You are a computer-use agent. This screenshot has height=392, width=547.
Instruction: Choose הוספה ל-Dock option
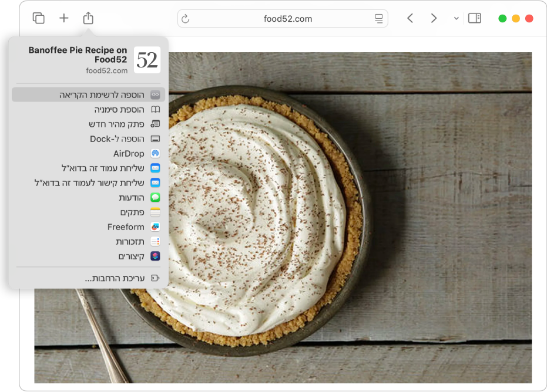pos(88,138)
